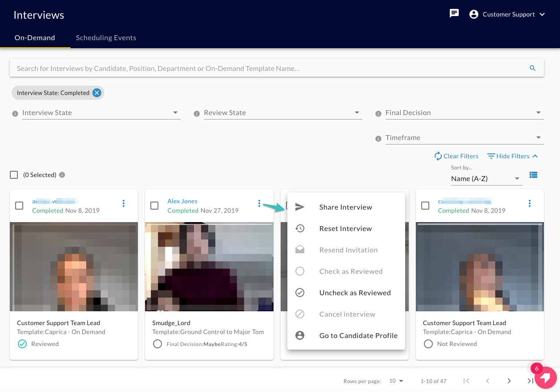Screen dimensions: 560x392
Task: Click the Customer Support account avatar icon
Action: 474,14
